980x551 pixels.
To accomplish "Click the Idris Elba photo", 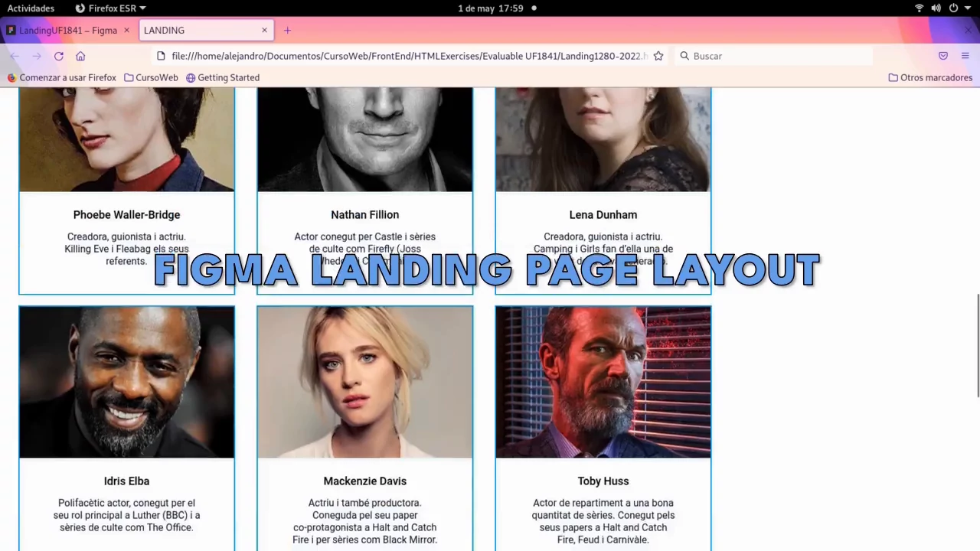I will 126,382.
